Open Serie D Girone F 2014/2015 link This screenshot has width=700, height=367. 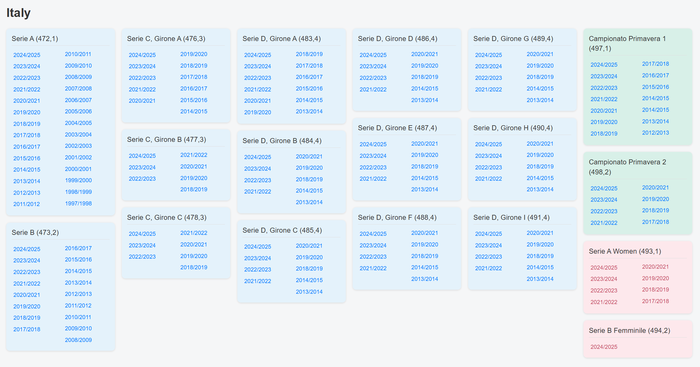point(425,267)
